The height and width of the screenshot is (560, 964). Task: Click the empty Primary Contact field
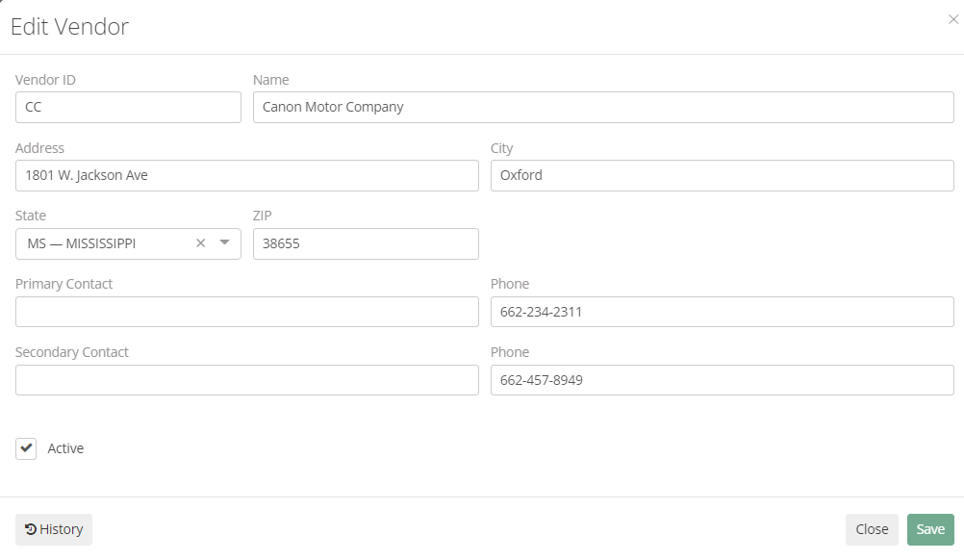pyautogui.click(x=246, y=312)
